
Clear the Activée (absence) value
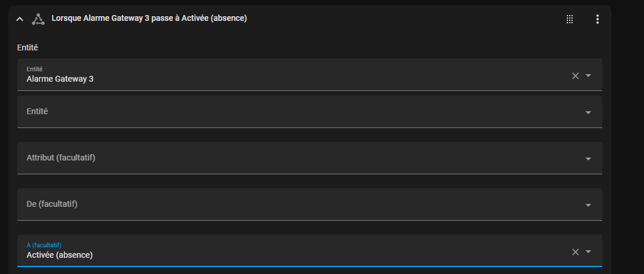click(x=576, y=252)
